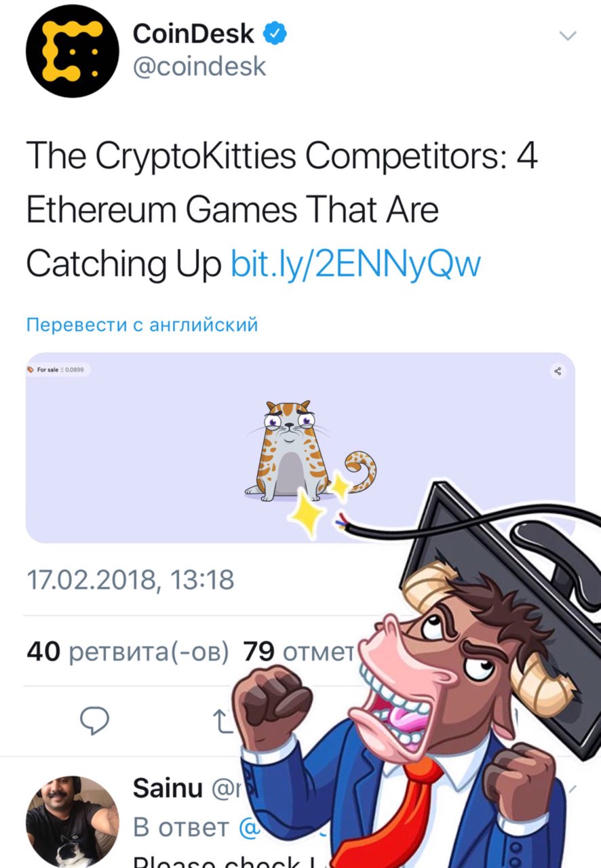Open the CoinDesk display name
Image resolution: width=601 pixels, height=868 pixels.
click(193, 33)
